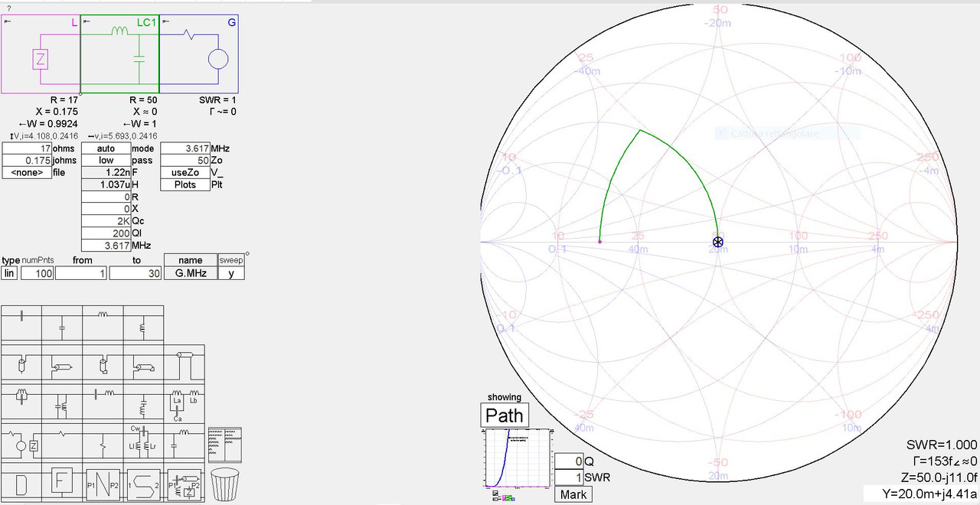The image size is (980, 505).
Task: Open the parameter table icon
Action: point(225,445)
